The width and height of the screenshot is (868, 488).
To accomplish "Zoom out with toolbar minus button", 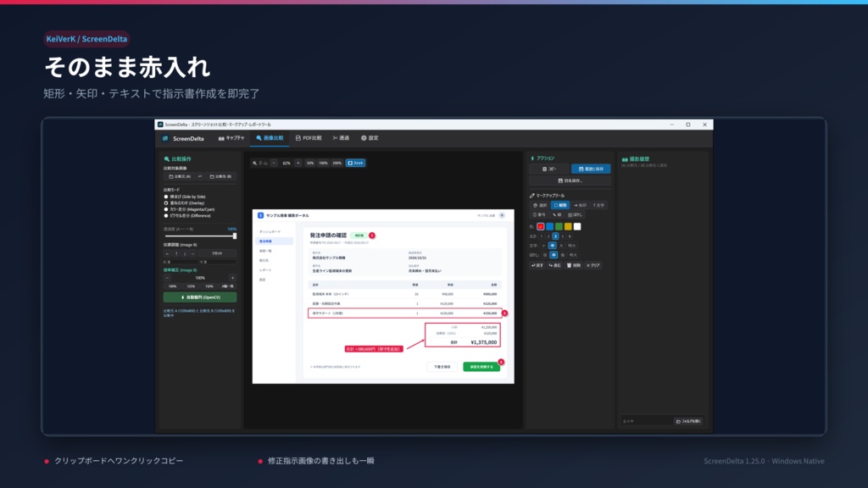I will (x=274, y=164).
